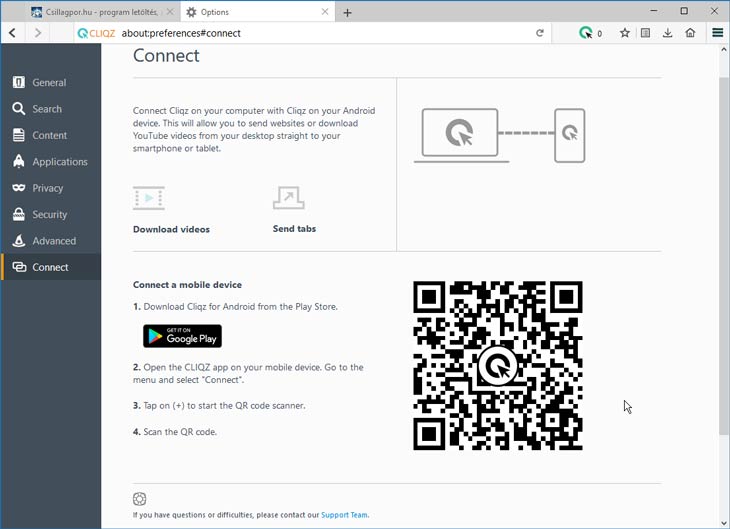Screen dimensions: 730x529
Task: Bookmark this page with the star icon
Action: (x=625, y=33)
